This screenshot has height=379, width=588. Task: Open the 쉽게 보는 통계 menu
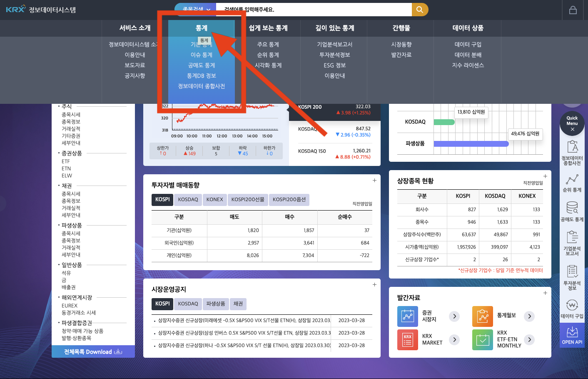coord(268,28)
